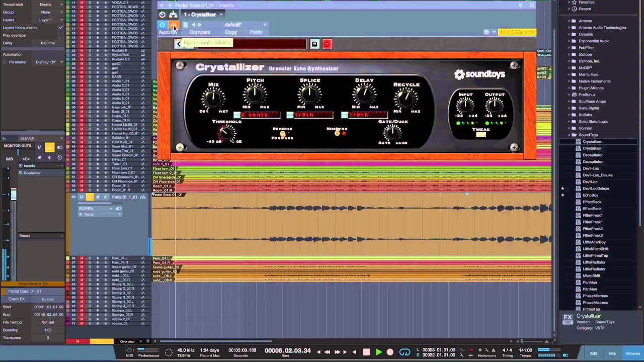Click the orange Bypass button
The height and width of the screenshot is (362, 644).
tap(173, 25)
